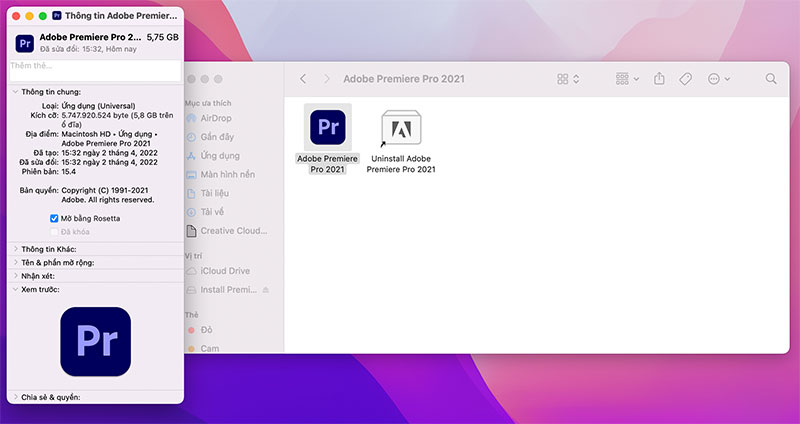Click the Ứng dụng sidebar icon
Viewport: 800px width, 424px height.
pyautogui.click(x=191, y=156)
